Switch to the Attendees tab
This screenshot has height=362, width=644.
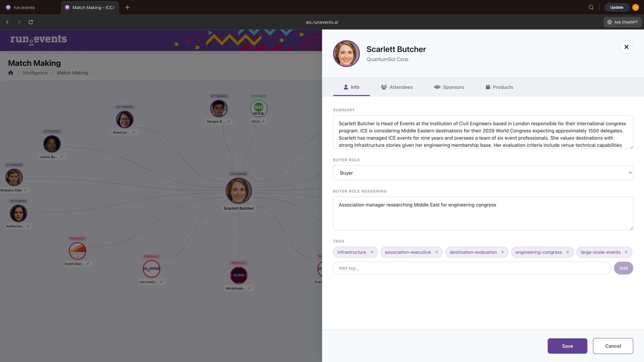(397, 87)
